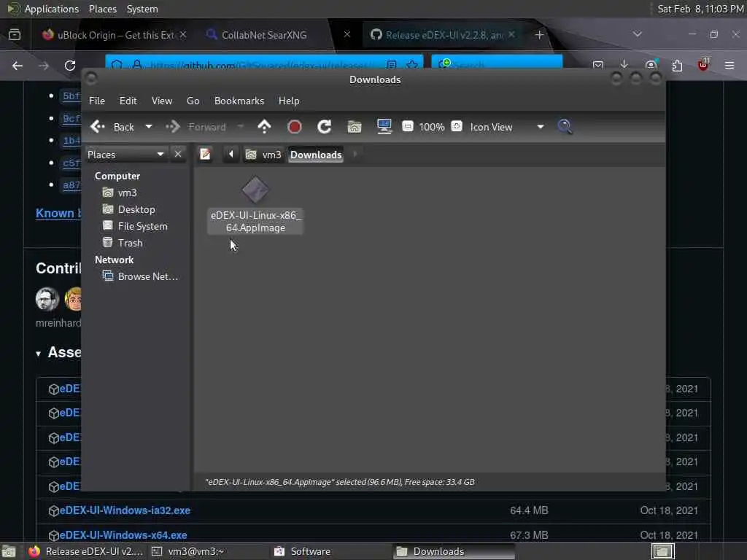Open Firefox downloads arrow icon

click(x=624, y=65)
